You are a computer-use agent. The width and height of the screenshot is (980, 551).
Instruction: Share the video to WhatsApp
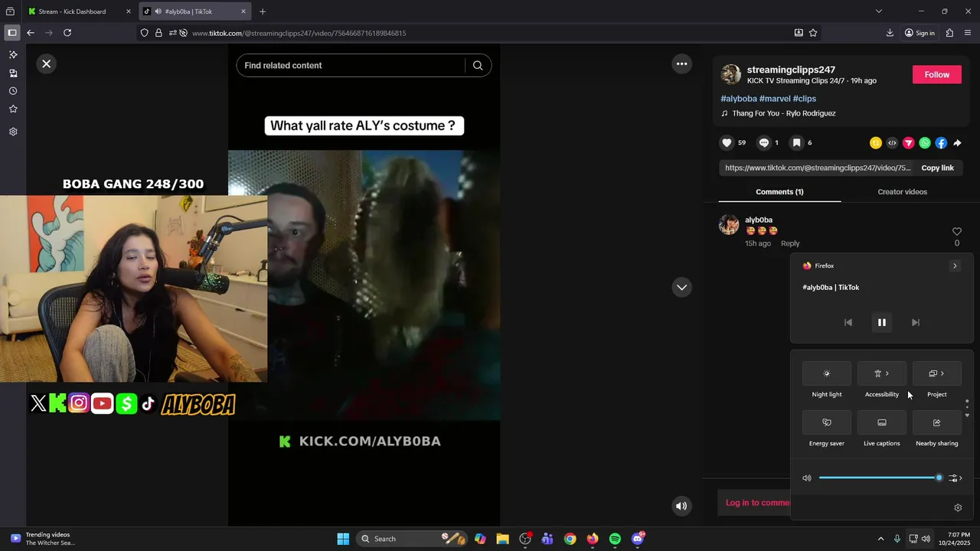click(x=925, y=143)
